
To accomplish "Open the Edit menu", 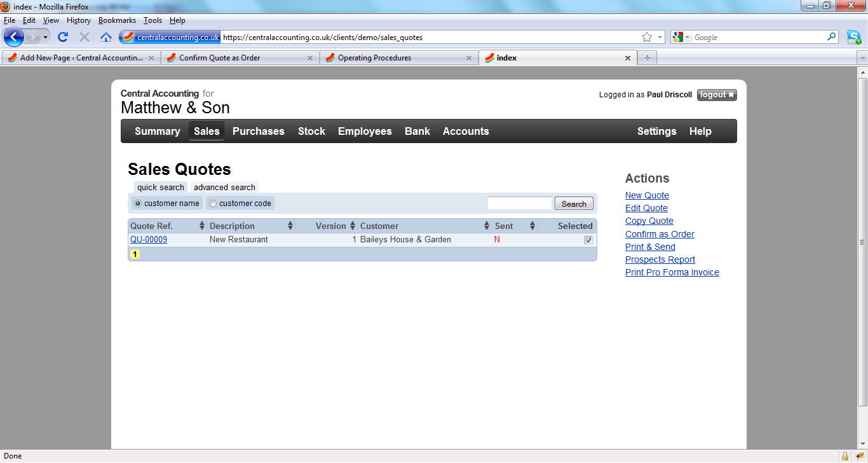I will 29,20.
